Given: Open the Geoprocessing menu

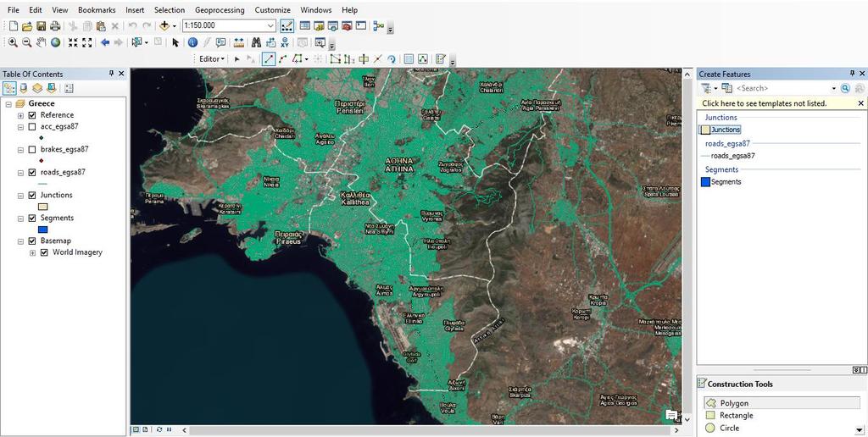Looking at the screenshot, I should click(x=220, y=10).
